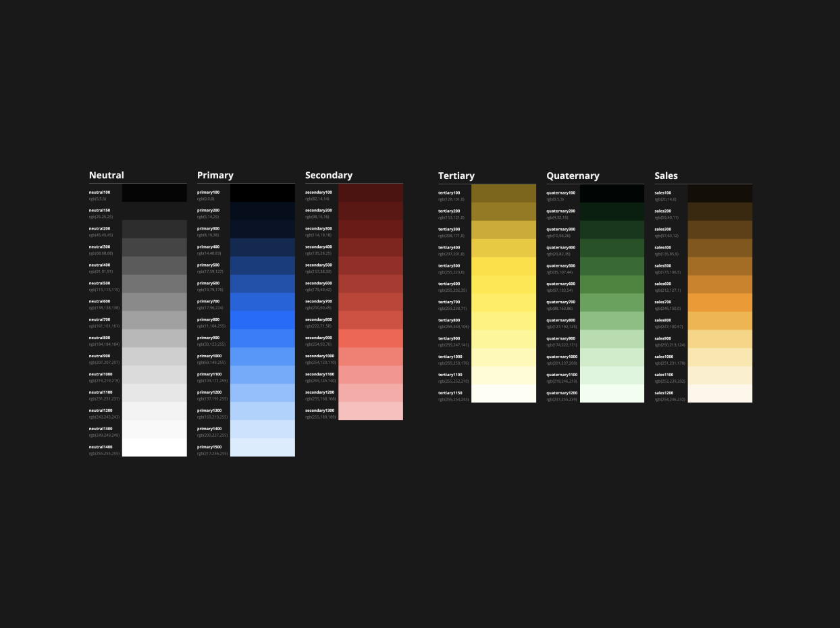The height and width of the screenshot is (628, 840).
Task: Select the secondary1300 pale pink swatch
Action: (x=371, y=411)
